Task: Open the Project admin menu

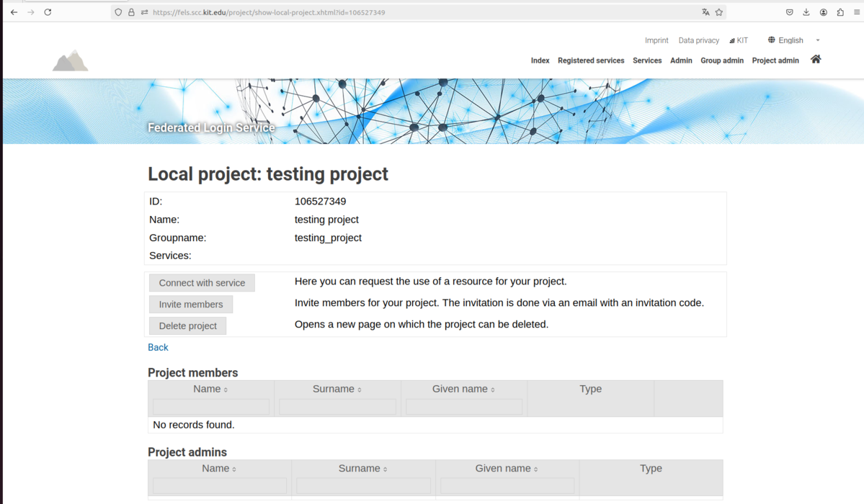Action: [x=775, y=60]
